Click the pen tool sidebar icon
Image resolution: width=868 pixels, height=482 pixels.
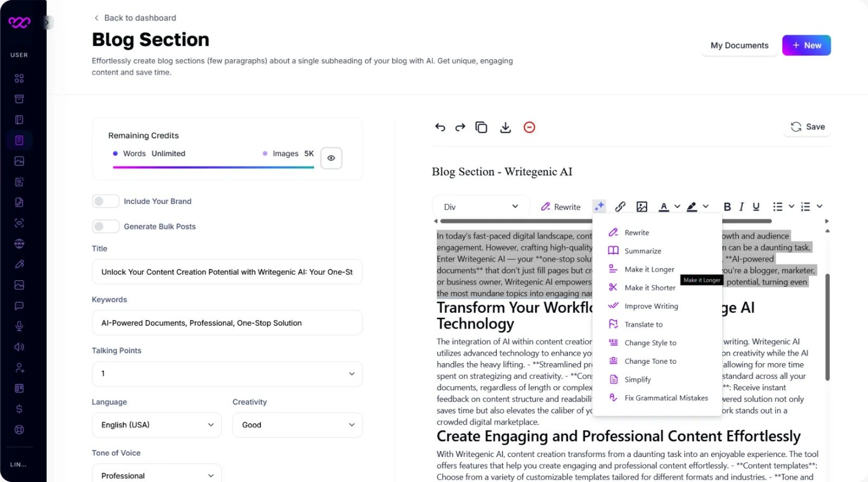coord(19,264)
